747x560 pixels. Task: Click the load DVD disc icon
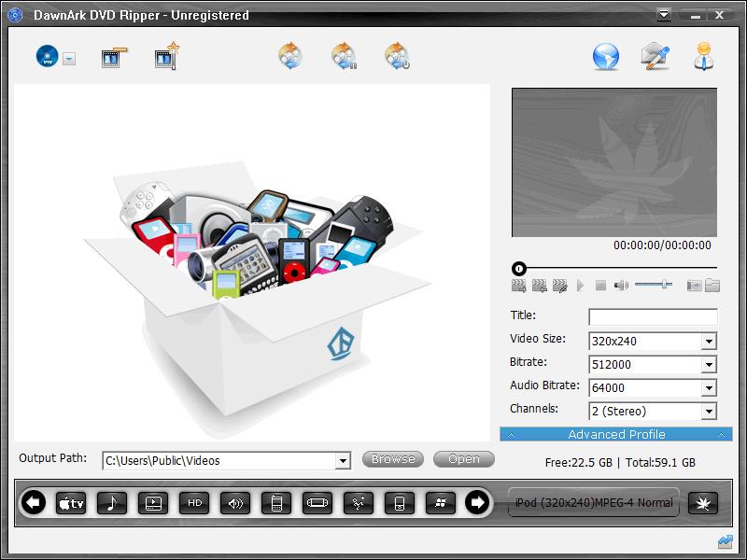(48, 56)
